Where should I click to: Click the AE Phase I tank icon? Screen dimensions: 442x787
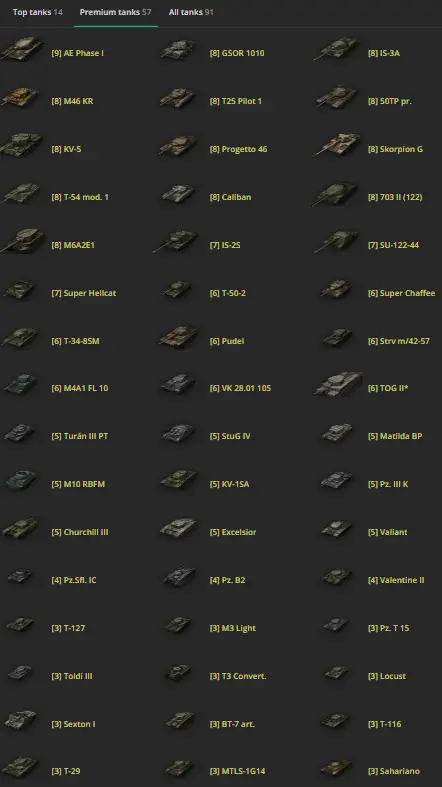pos(21,49)
